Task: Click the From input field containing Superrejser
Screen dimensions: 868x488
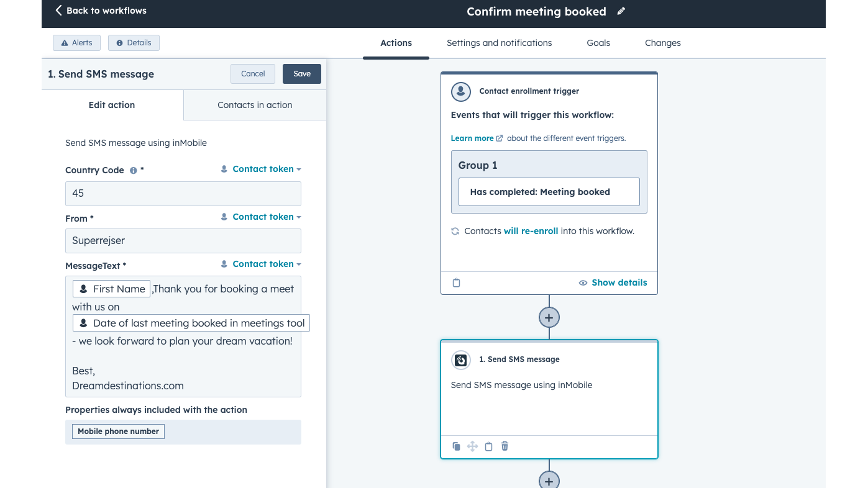Action: (183, 241)
